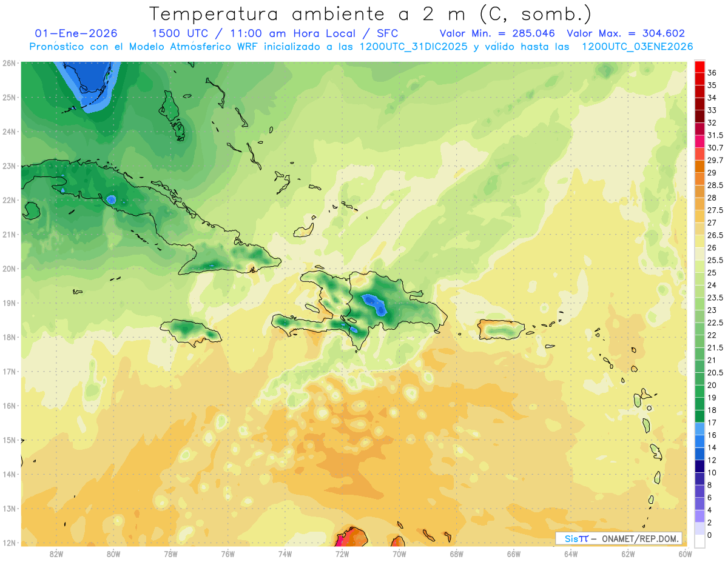Click the '13N' latitude axis label
This screenshot has height=562, width=728.
9,508
